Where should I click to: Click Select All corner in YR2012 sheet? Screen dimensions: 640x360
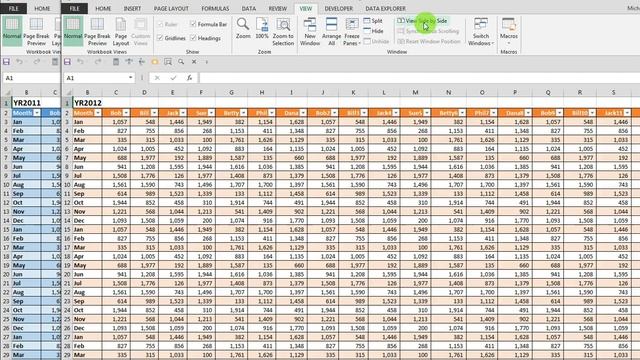coord(68,93)
